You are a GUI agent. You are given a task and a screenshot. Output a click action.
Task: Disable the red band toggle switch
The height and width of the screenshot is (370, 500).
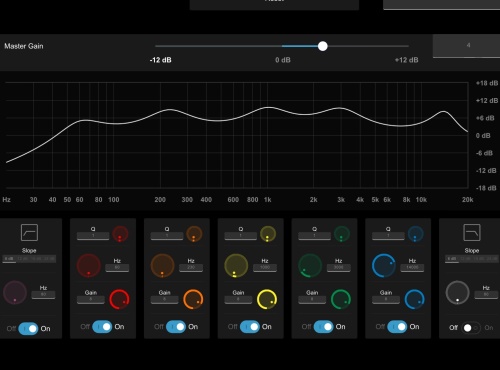[102, 327]
